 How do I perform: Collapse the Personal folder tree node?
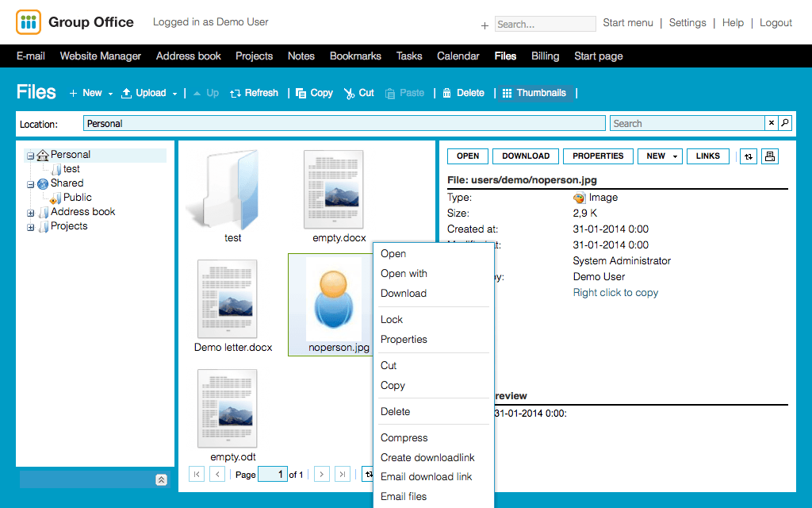tap(31, 156)
